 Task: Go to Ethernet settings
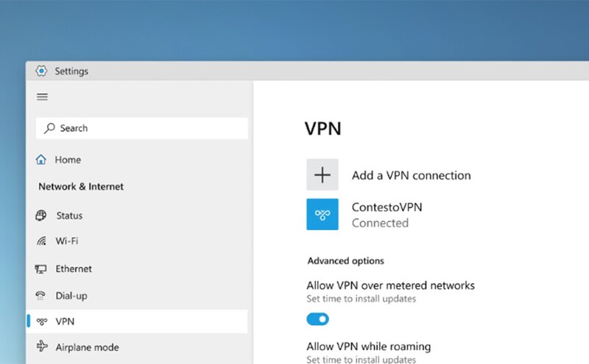point(74,269)
